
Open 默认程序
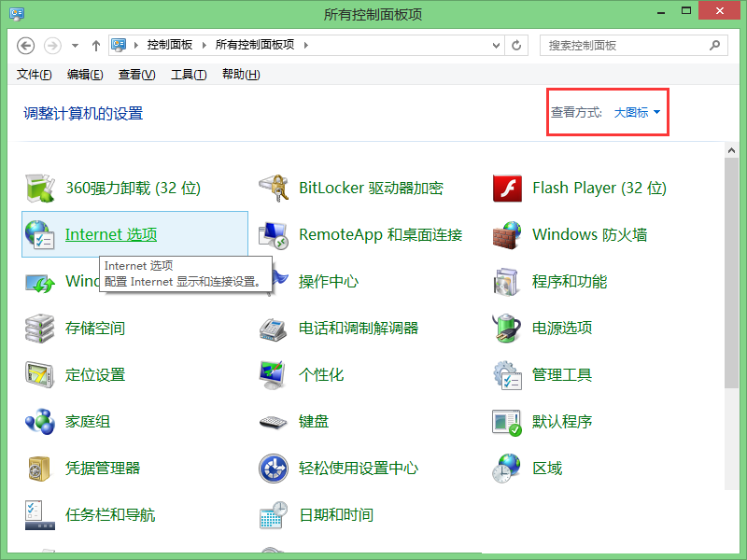pyautogui.click(x=561, y=421)
